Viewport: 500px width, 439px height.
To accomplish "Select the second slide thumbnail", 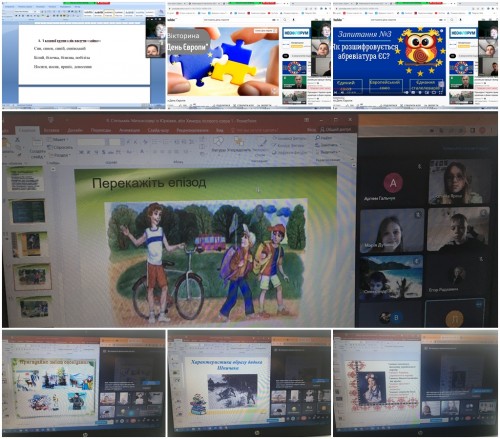I will [28, 211].
